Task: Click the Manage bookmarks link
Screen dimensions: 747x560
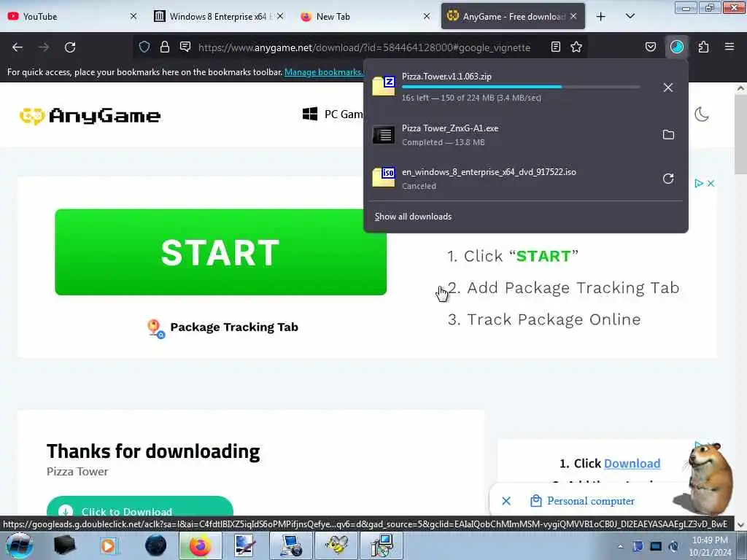Action: (323, 72)
